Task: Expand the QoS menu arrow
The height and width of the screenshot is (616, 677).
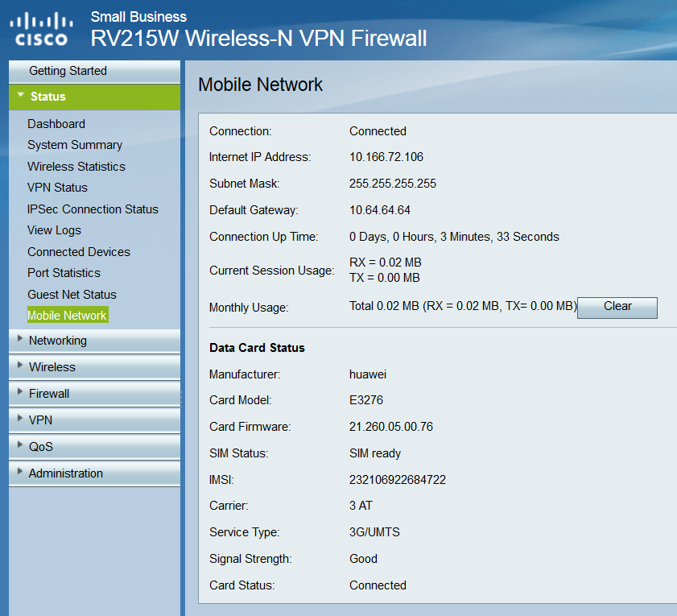Action: [20, 444]
